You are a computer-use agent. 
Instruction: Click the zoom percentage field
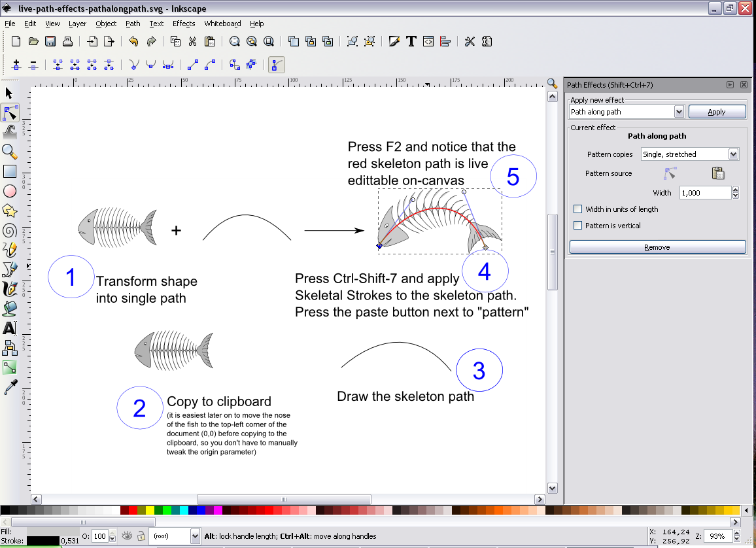click(718, 536)
